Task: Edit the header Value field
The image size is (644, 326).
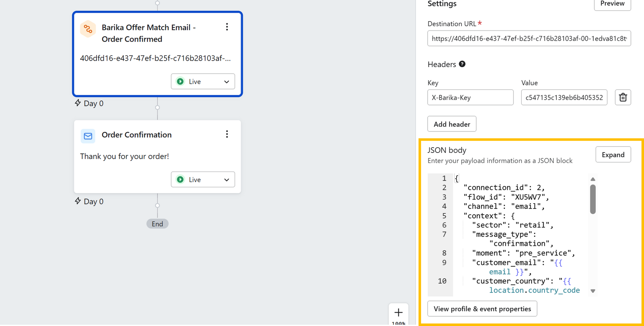Action: [564, 98]
